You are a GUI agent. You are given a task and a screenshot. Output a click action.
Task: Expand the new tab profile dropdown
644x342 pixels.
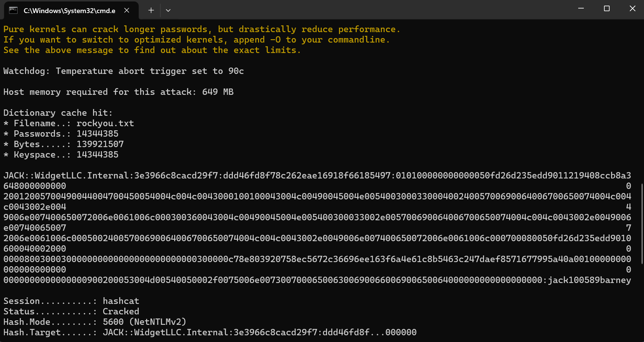pos(168,10)
